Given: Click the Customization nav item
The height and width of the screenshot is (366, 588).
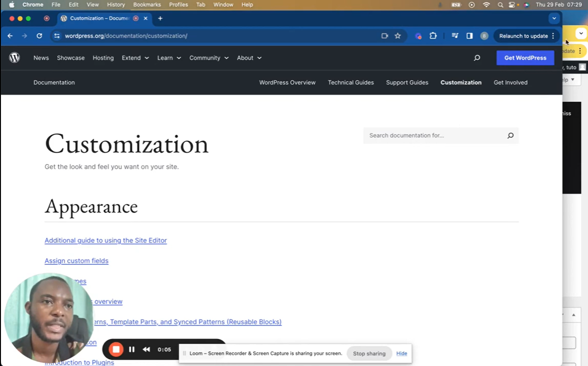Looking at the screenshot, I should 461,83.
